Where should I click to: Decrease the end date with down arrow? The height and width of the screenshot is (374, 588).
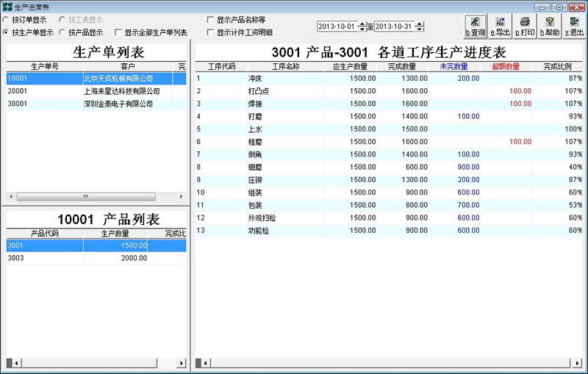point(420,29)
